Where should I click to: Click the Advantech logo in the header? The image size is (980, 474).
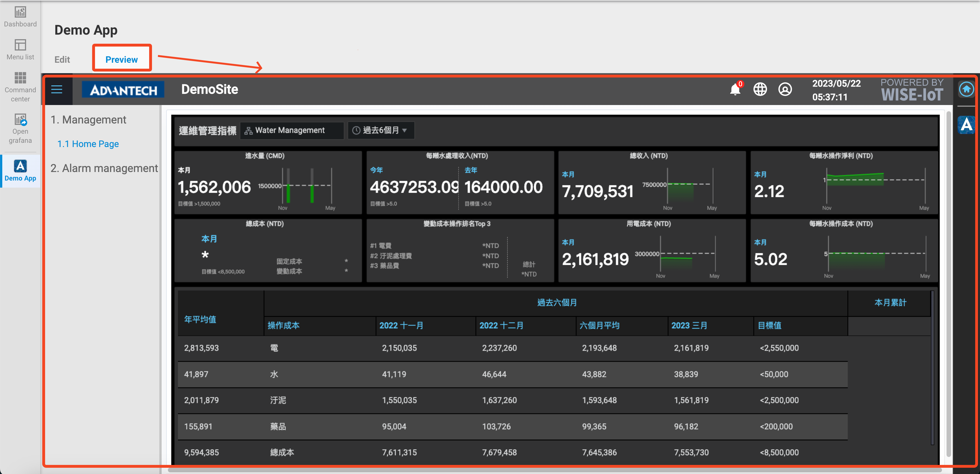pos(122,89)
